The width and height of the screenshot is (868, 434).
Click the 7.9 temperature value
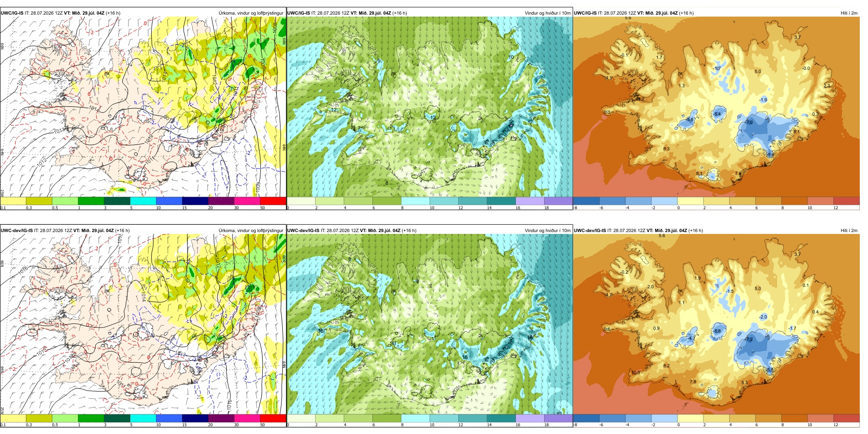tap(738, 174)
